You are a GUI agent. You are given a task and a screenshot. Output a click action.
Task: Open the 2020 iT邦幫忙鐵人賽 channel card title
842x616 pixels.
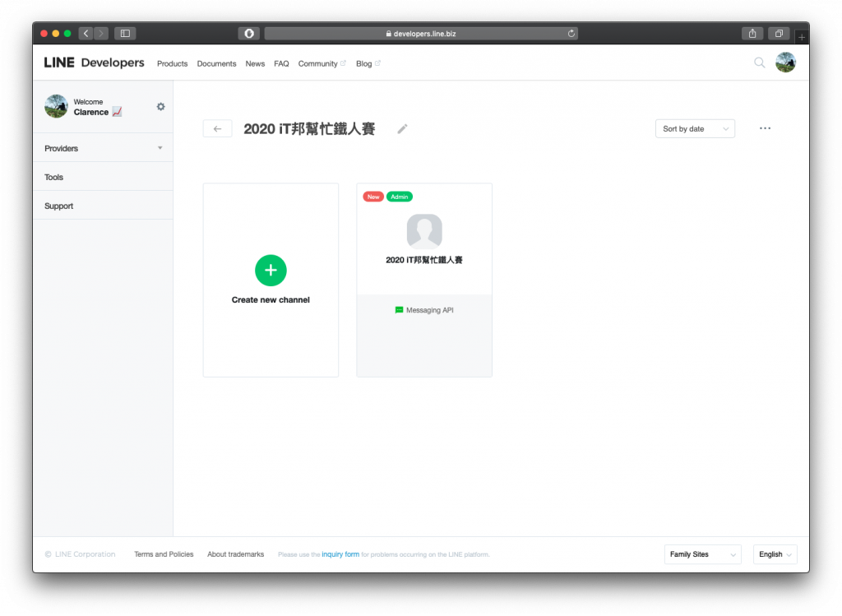(x=424, y=260)
